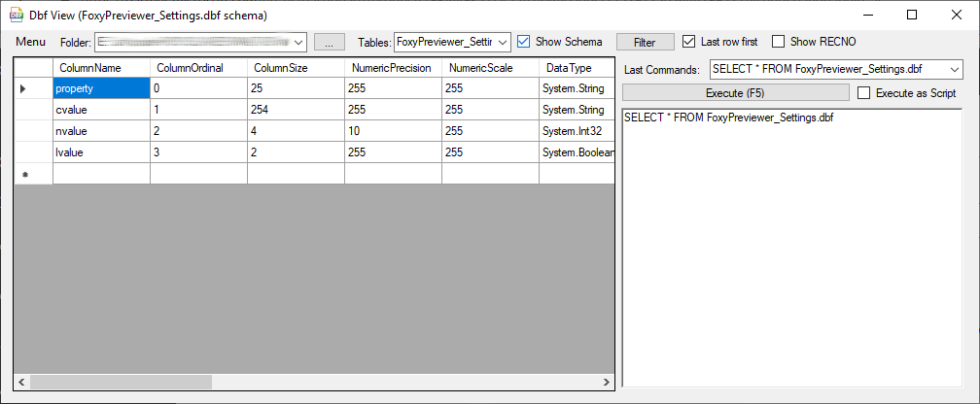Screen dimensions: 980x404
Task: Select the 'lvalue' cell
Action: 101,152
